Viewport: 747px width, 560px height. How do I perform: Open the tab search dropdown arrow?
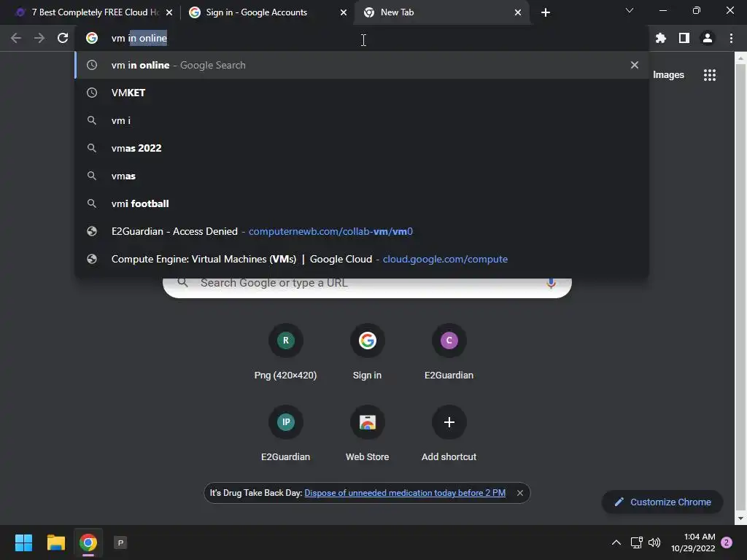[630, 10]
